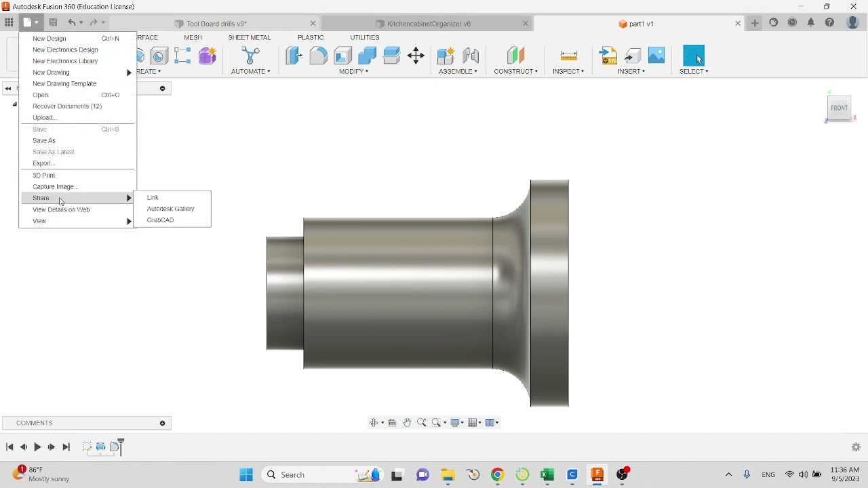
Task: Click the Zoom magnifier with plus
Action: (x=422, y=423)
